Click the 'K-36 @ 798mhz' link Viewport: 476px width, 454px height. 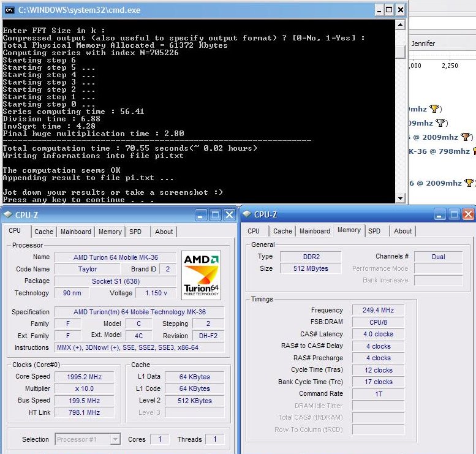(439, 151)
